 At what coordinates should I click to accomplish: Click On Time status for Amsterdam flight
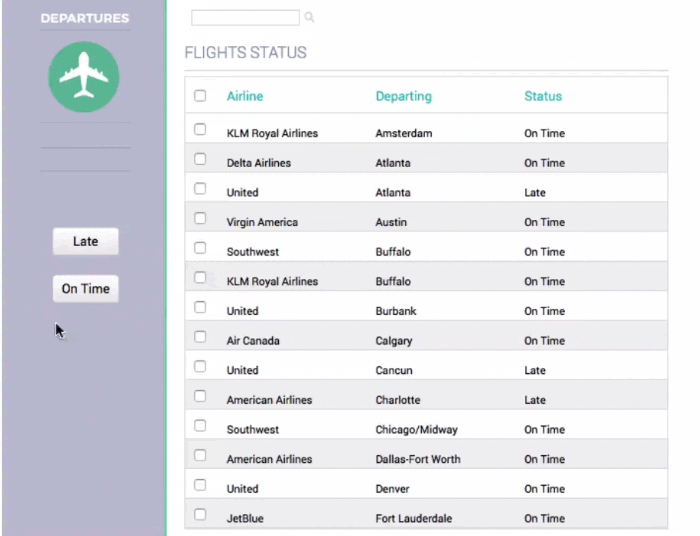point(545,133)
